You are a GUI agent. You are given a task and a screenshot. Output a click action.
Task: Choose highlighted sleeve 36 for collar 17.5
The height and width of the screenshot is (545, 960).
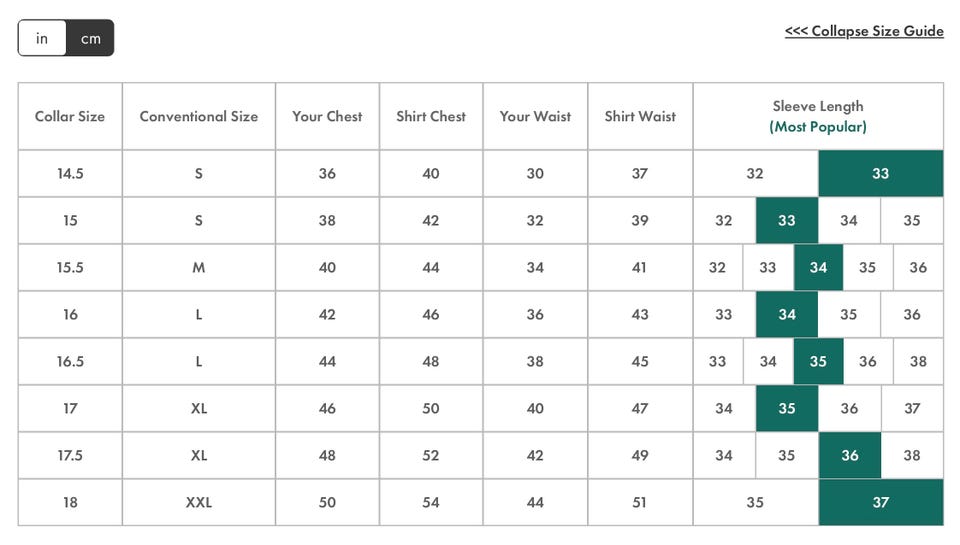point(850,456)
